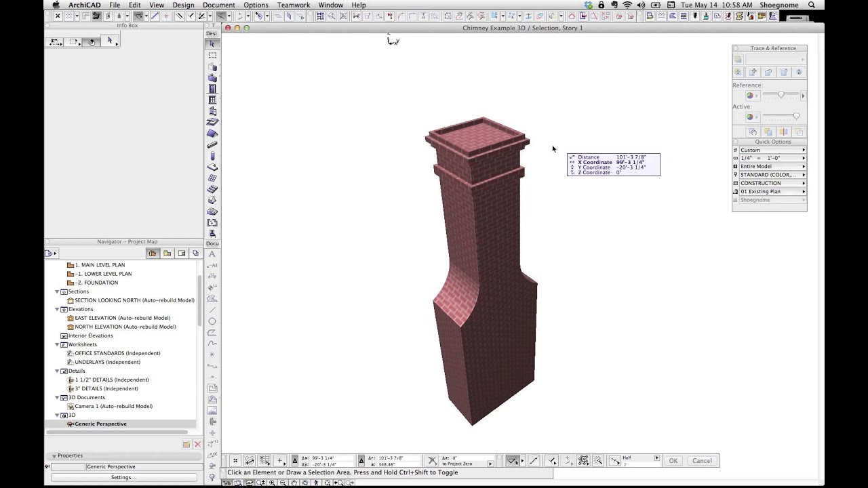
Task: Open EAST ELEVATION in the Navigator
Action: tap(122, 318)
